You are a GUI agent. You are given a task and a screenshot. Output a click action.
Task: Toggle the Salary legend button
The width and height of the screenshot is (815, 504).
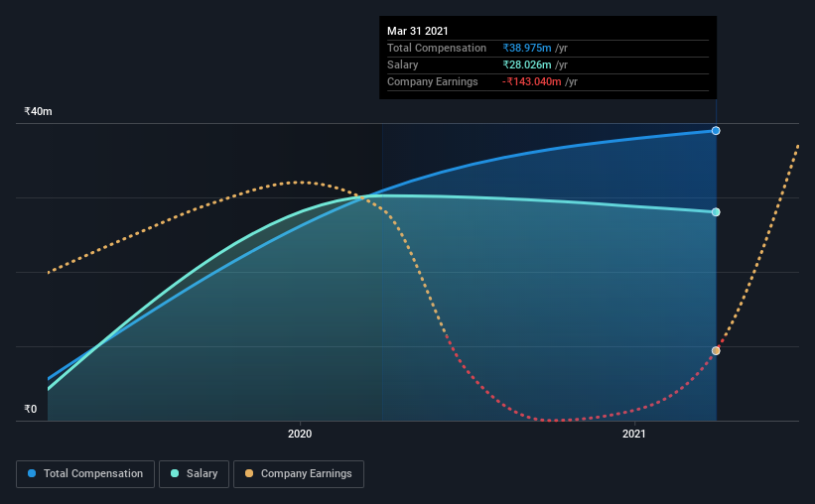pyautogui.click(x=194, y=474)
